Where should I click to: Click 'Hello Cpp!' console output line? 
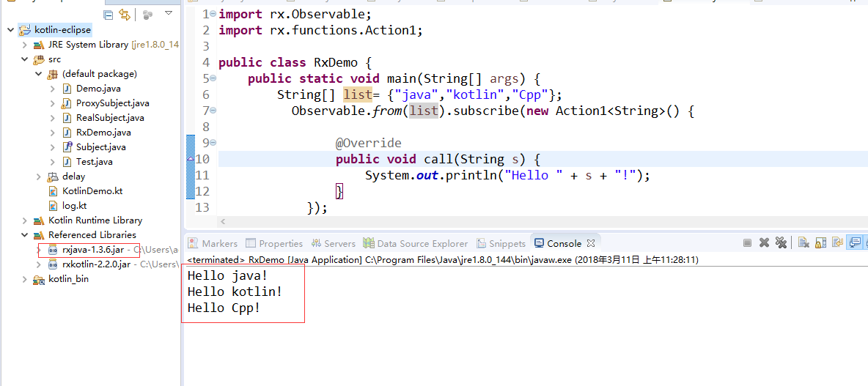224,308
